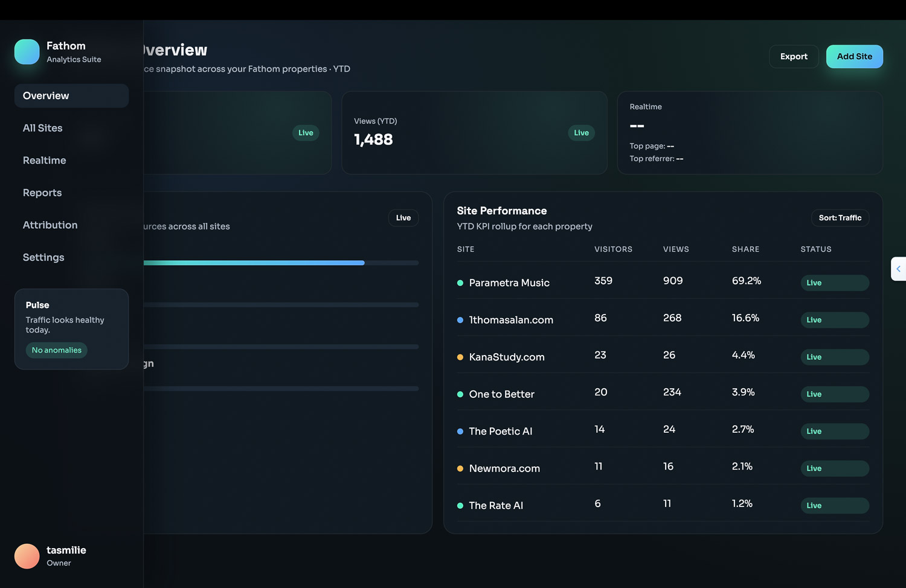Click green status dot beside Parametra Music
This screenshot has height=588, width=906.
[x=460, y=283]
